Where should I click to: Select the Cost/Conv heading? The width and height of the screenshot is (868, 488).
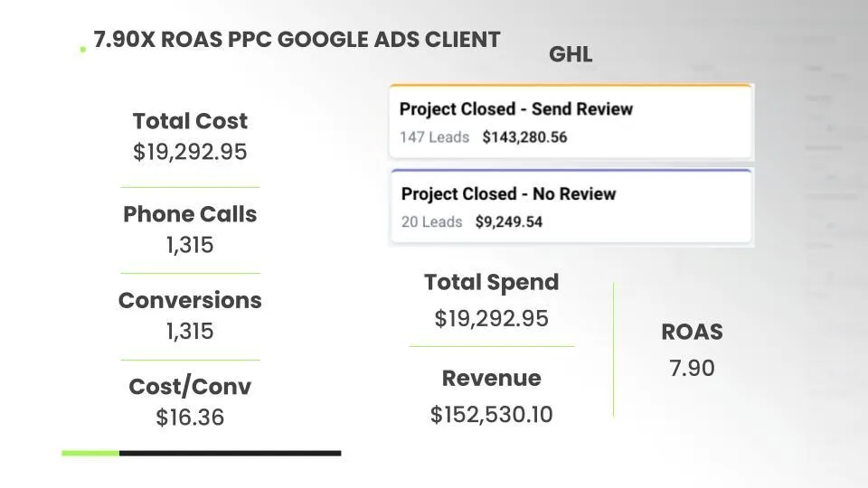[x=190, y=387]
